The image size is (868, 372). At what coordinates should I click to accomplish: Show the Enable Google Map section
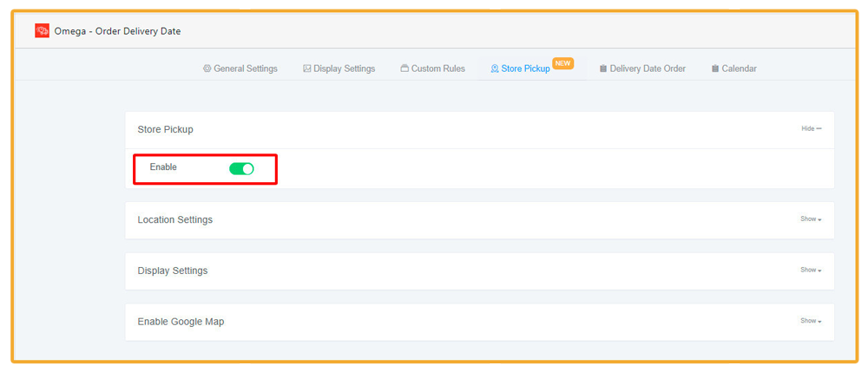pyautogui.click(x=811, y=321)
